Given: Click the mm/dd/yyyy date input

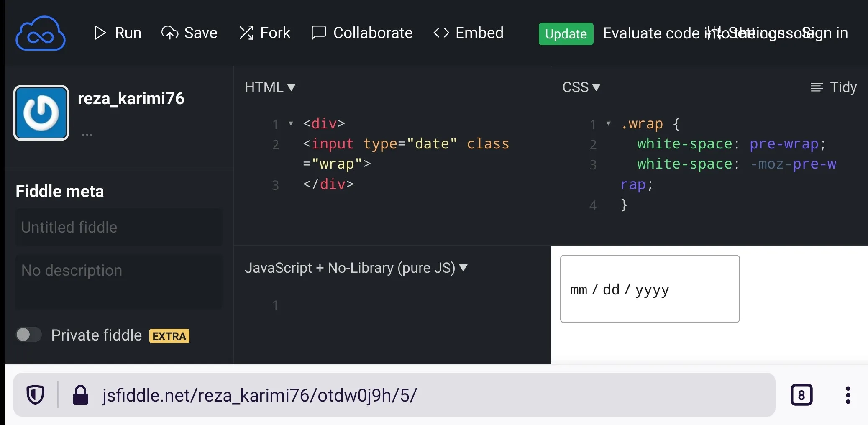Looking at the screenshot, I should click(x=650, y=289).
